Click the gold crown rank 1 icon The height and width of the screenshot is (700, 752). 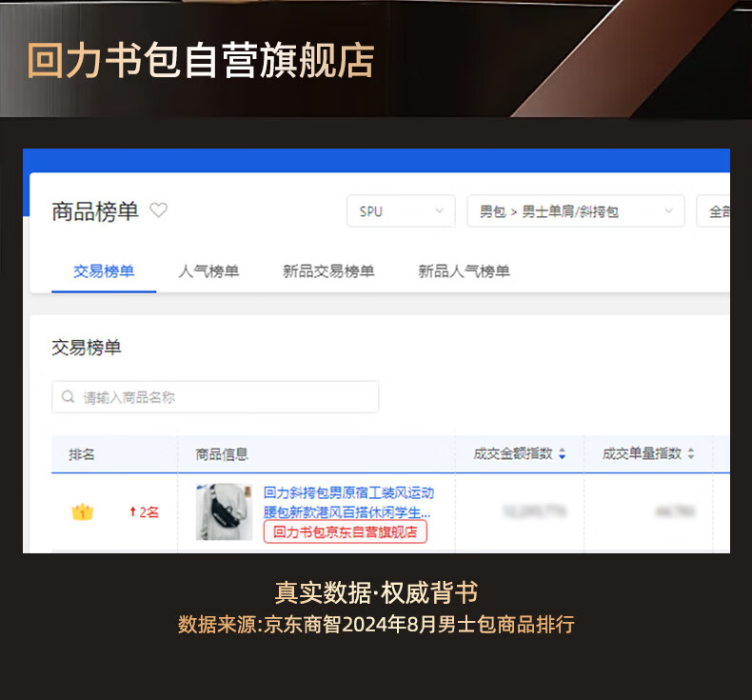[83, 512]
